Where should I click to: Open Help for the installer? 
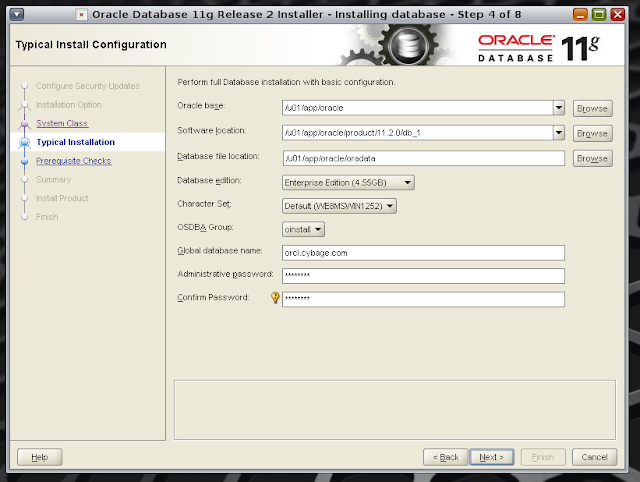click(x=40, y=457)
